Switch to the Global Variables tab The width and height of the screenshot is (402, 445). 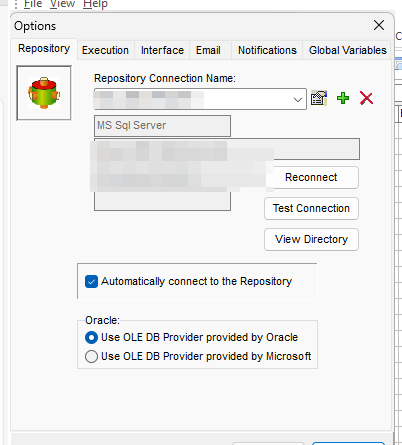pos(347,50)
